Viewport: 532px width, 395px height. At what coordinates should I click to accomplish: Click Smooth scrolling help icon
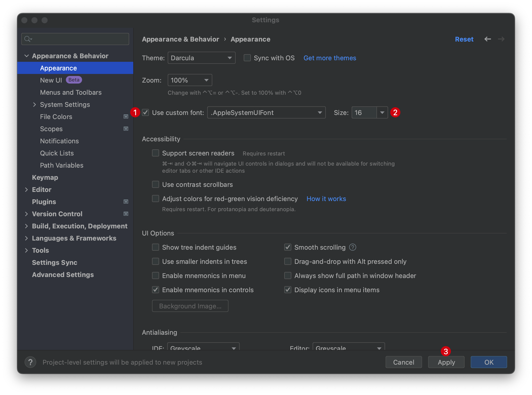click(353, 247)
